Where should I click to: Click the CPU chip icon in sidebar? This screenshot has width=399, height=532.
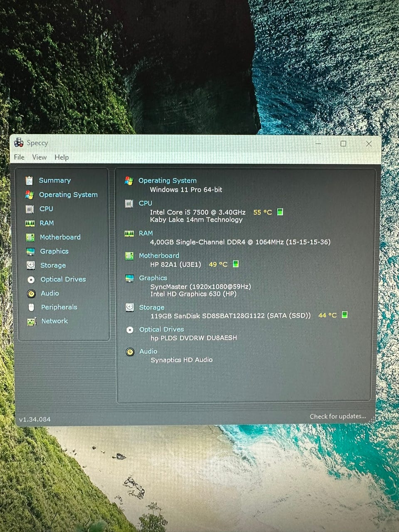(x=30, y=209)
